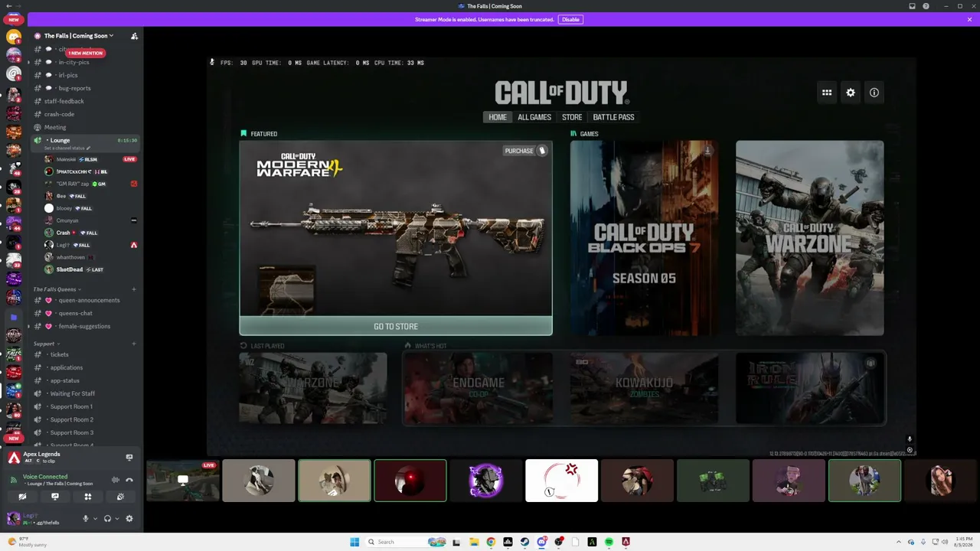Image resolution: width=980 pixels, height=551 pixels.
Task: Open the soundboard icon
Action: coord(120,497)
